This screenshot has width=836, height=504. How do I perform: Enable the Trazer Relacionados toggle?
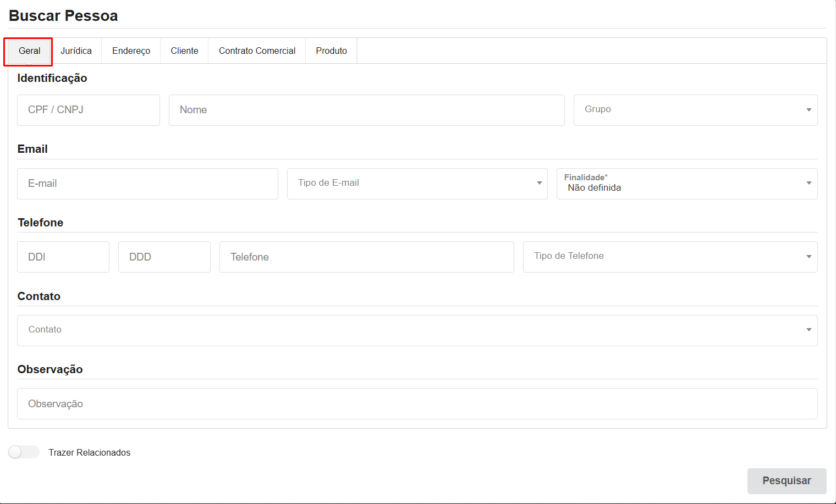(24, 452)
